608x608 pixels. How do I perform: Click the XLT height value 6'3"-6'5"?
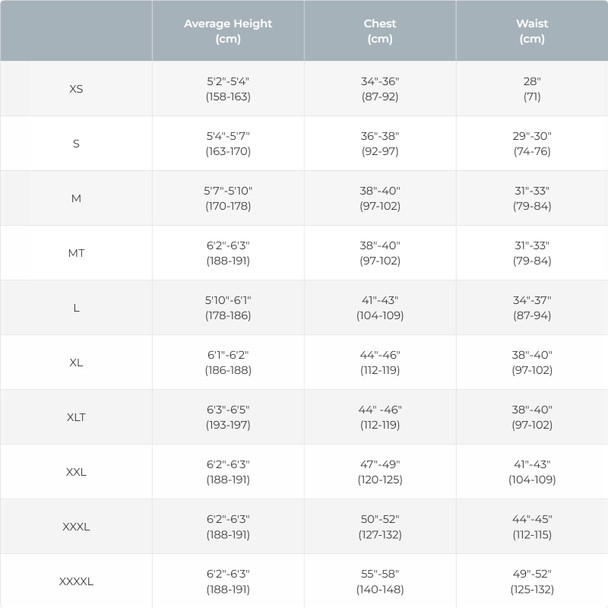pos(228,409)
